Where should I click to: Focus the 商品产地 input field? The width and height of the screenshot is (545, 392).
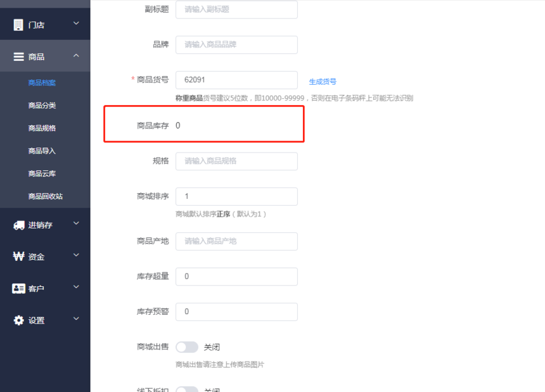point(237,241)
